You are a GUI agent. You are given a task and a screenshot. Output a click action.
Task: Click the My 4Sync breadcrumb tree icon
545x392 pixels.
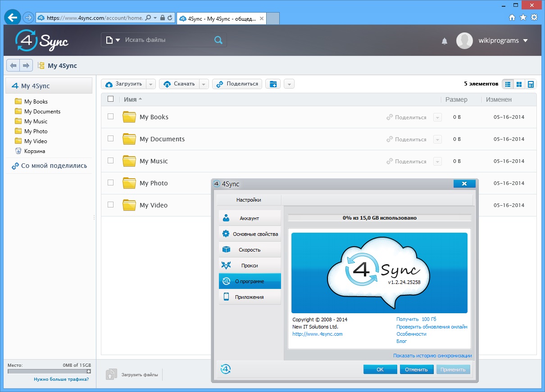41,66
